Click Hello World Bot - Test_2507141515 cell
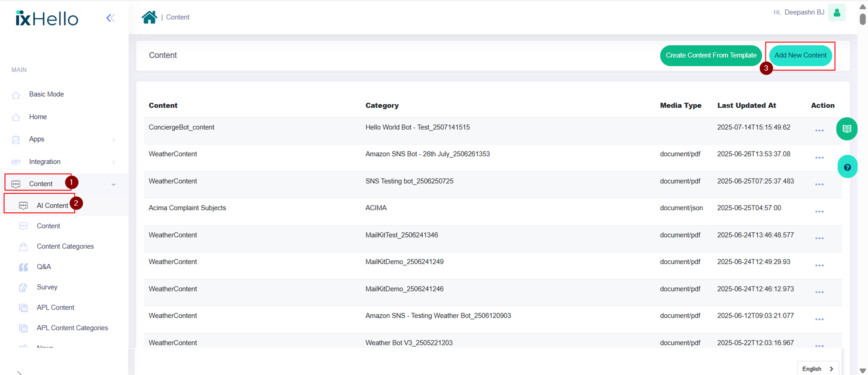The width and height of the screenshot is (868, 375). click(417, 127)
